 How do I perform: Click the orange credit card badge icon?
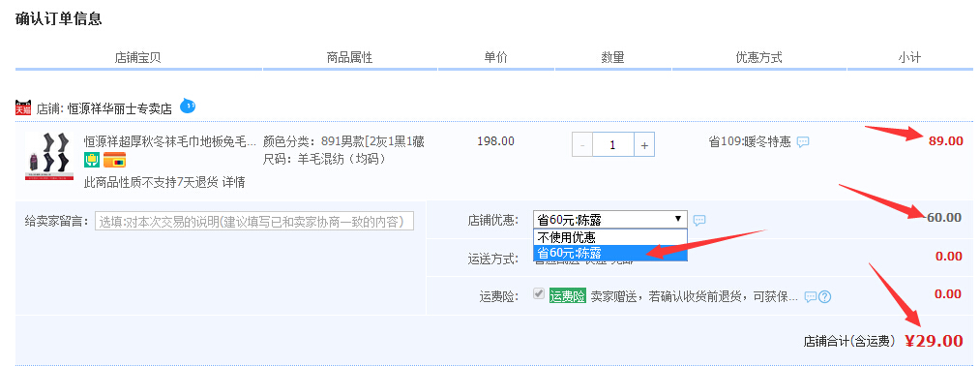114,160
